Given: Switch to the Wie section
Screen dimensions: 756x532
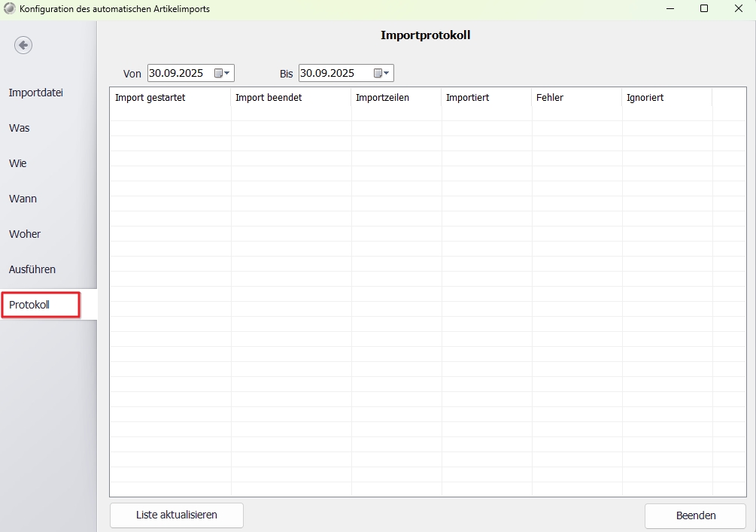Looking at the screenshot, I should point(18,163).
